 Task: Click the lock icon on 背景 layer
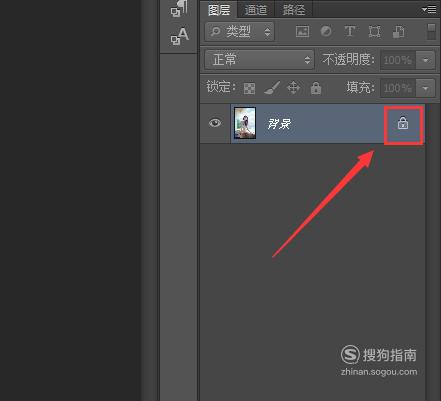(x=403, y=123)
